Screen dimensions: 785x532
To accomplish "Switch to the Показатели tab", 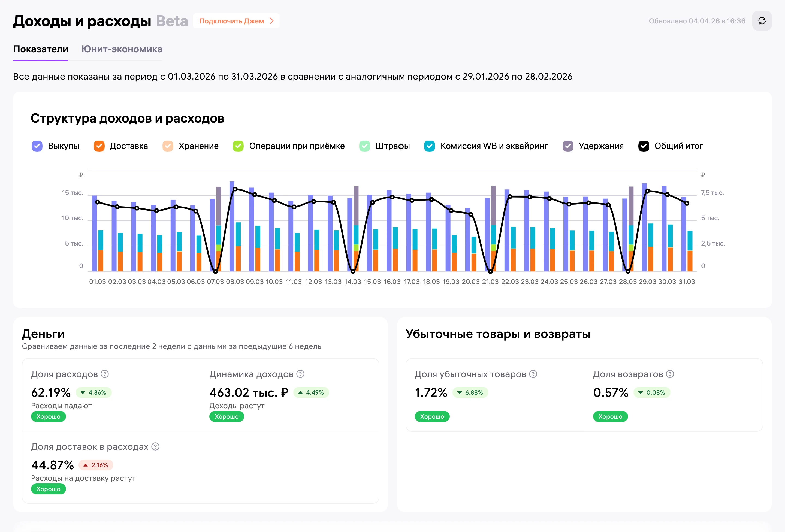I will (x=41, y=49).
